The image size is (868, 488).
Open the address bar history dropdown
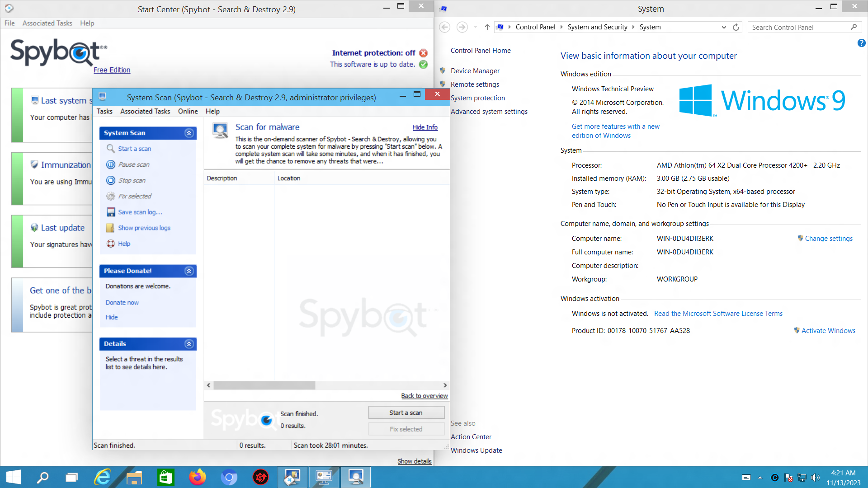tap(724, 27)
